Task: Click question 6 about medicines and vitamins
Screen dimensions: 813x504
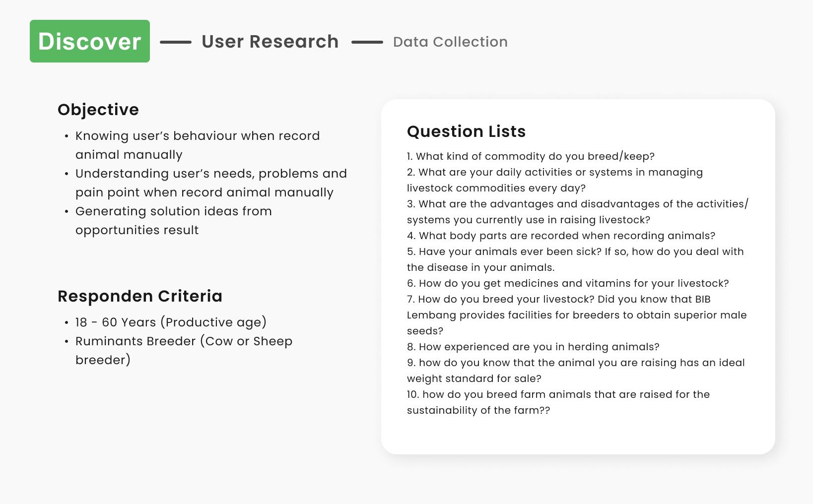Action: [568, 283]
